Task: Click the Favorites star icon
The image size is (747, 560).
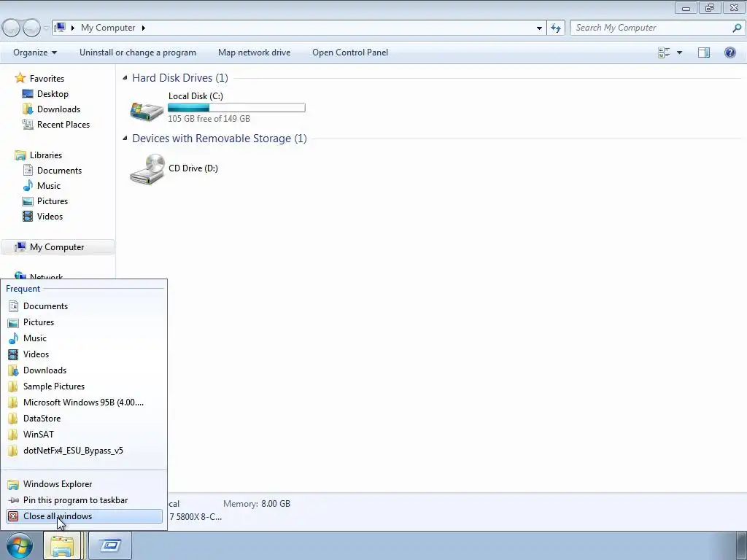Action: point(20,77)
